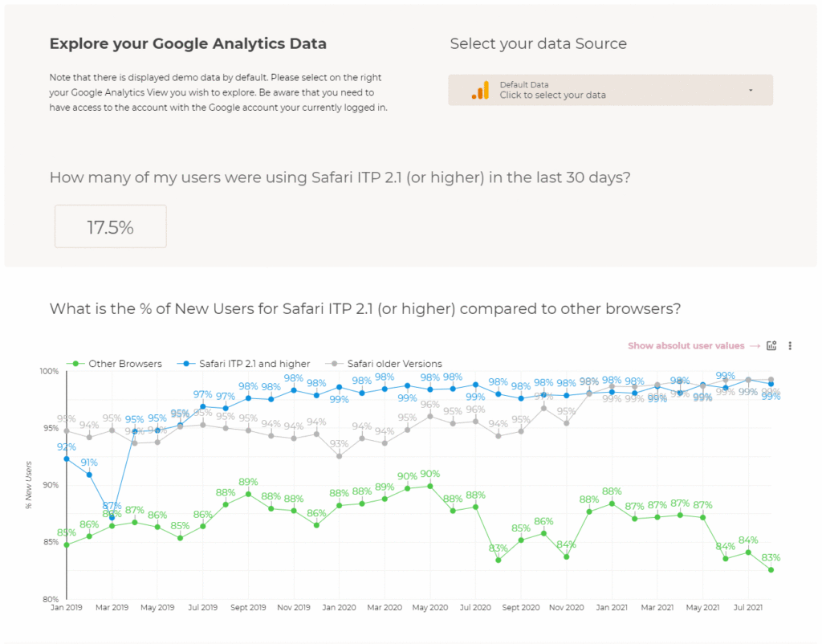Image resolution: width=822 pixels, height=644 pixels.
Task: Click the Jul 2021 axis label
Action: (x=748, y=609)
